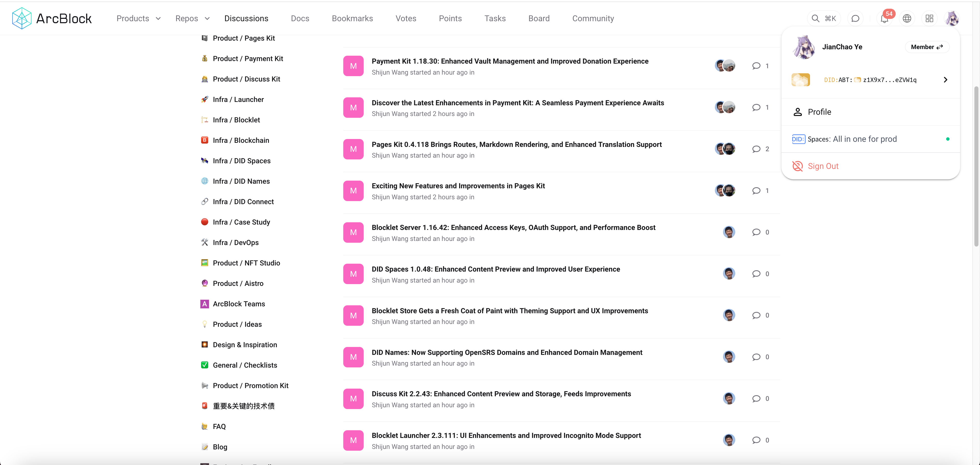
Task: Open the notifications bell with 54 badge
Action: point(884,19)
